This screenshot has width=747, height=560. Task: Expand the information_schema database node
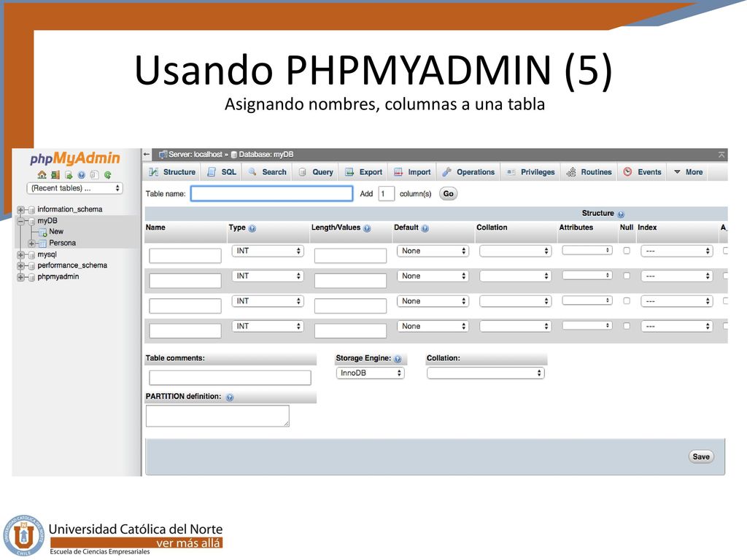[x=20, y=209]
